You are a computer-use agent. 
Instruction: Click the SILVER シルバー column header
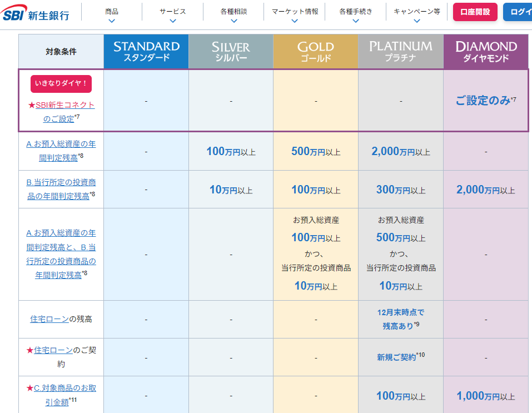click(231, 52)
